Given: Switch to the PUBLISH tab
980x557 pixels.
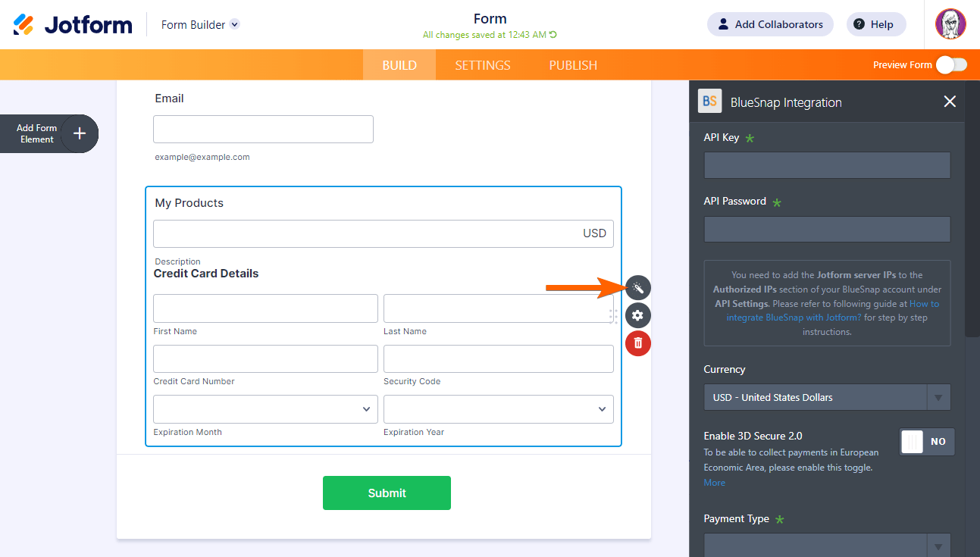Looking at the screenshot, I should tap(573, 65).
